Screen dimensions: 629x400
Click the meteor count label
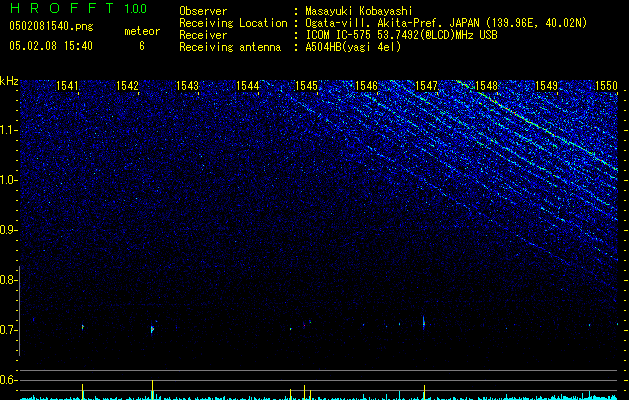142,31
